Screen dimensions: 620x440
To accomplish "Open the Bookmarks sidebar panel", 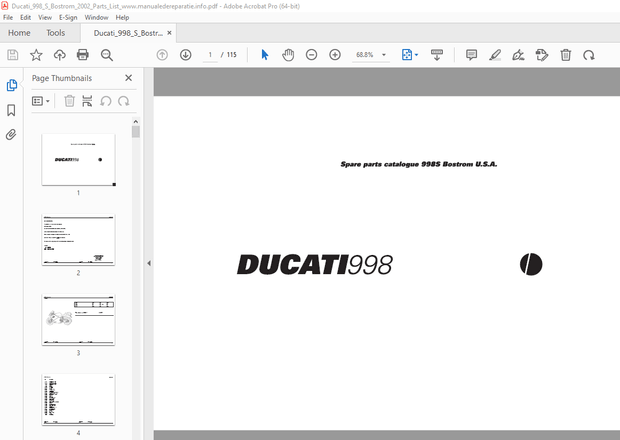I will (x=11, y=110).
